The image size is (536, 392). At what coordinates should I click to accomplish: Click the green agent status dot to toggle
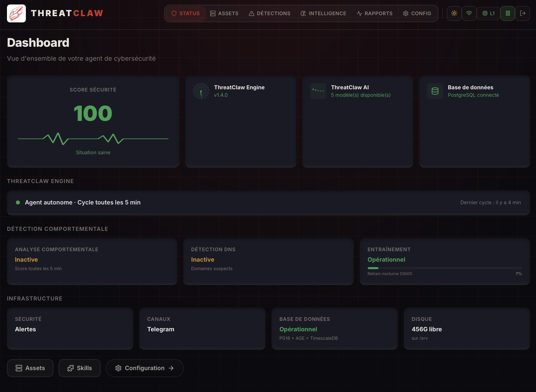point(18,202)
